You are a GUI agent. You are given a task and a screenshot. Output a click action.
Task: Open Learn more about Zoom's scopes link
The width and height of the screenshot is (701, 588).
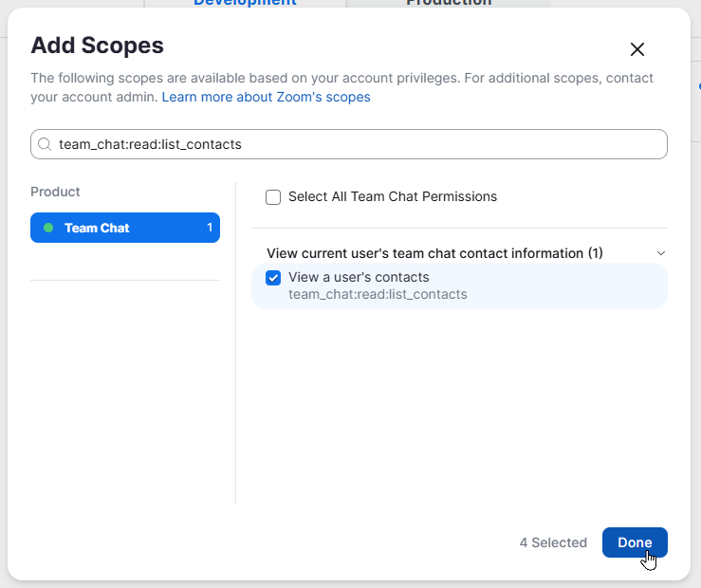click(x=266, y=97)
